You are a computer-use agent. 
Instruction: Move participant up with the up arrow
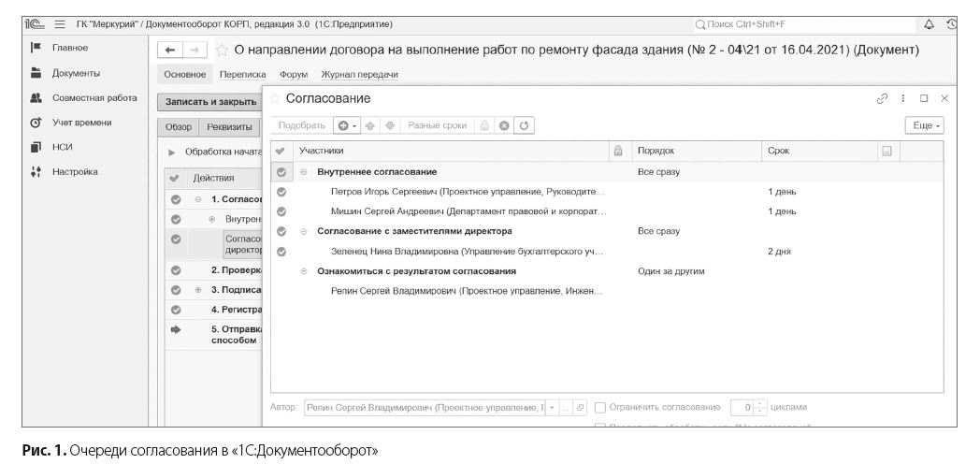click(x=370, y=125)
